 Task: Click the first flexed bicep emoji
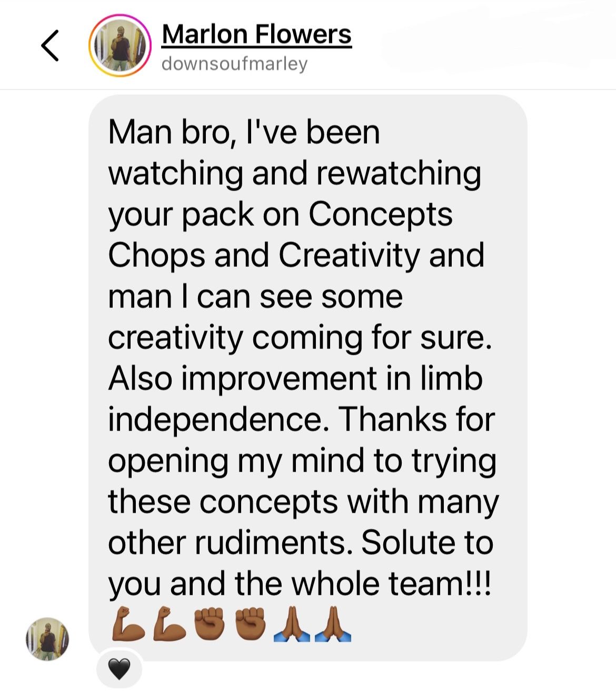[128, 624]
